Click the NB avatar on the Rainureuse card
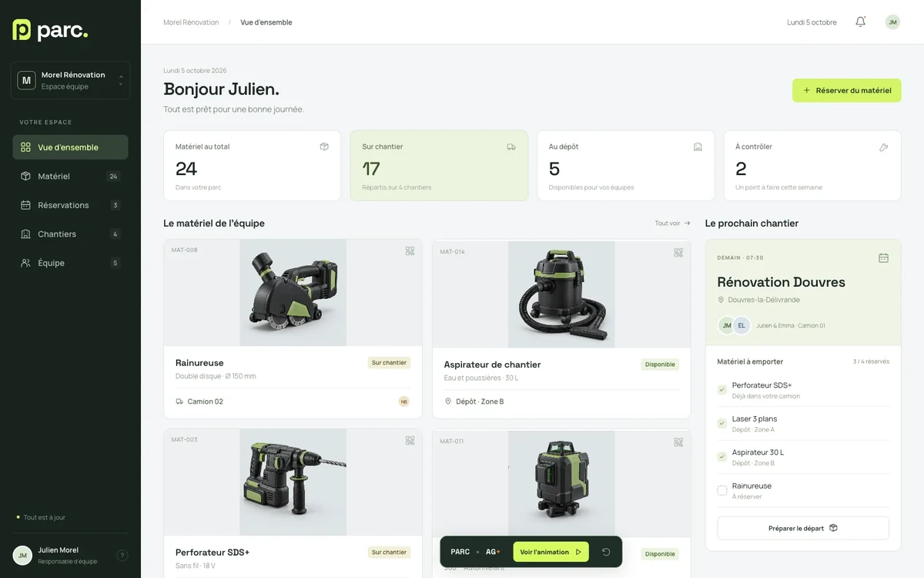This screenshot has height=578, width=924. [403, 402]
